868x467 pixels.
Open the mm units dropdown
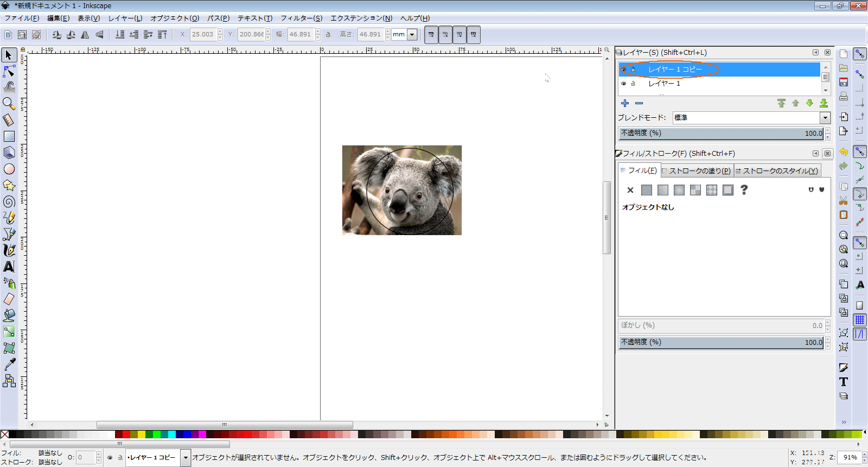412,35
